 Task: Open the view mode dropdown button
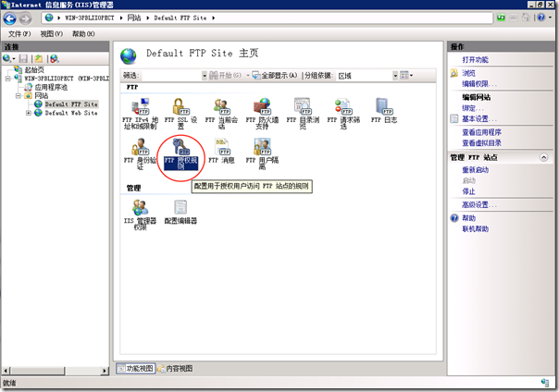click(x=406, y=76)
